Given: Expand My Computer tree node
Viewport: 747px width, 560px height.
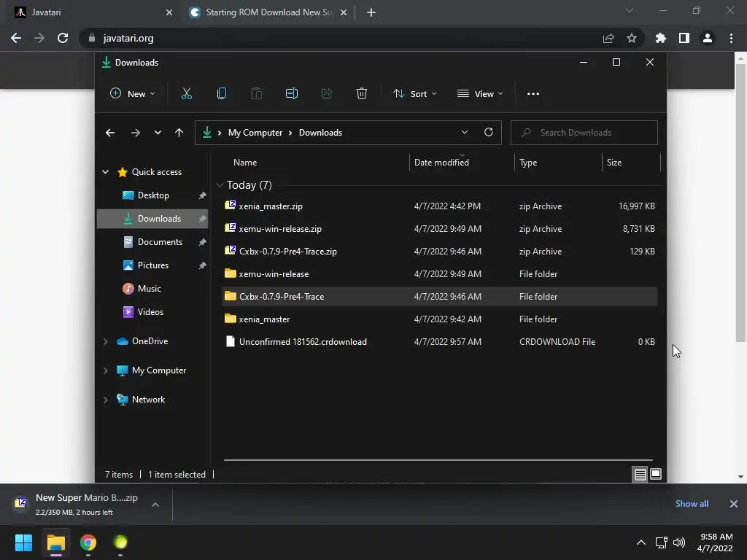Looking at the screenshot, I should click(x=105, y=370).
